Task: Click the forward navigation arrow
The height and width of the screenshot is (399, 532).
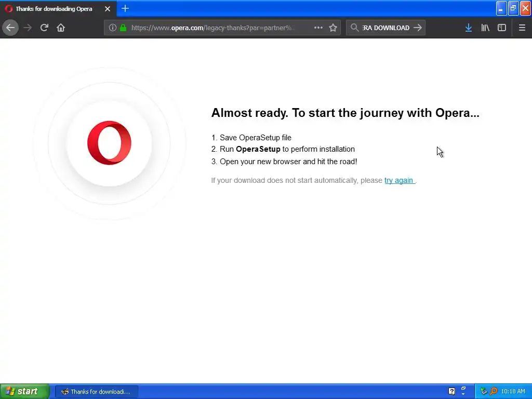Action: (28, 28)
